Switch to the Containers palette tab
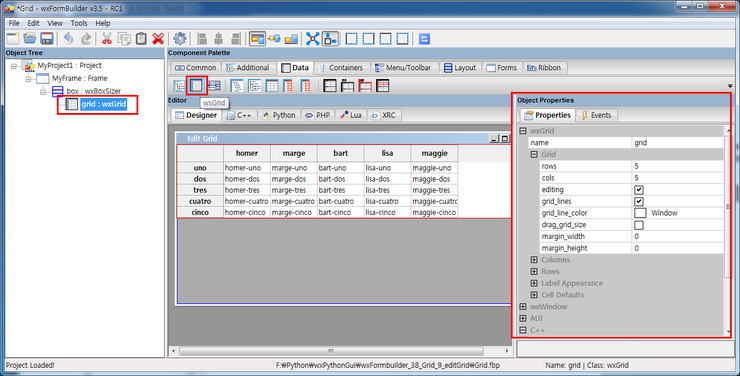The image size is (740, 376). point(342,68)
